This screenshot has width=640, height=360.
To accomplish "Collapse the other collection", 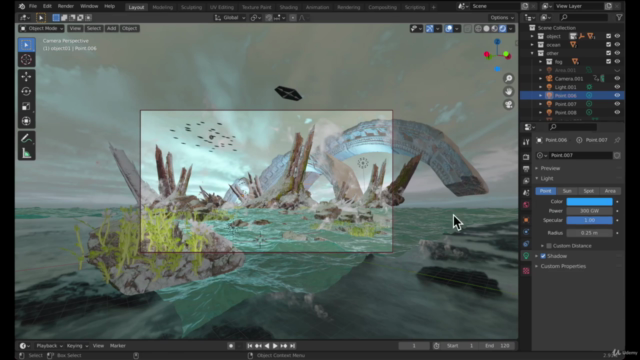I will (532, 53).
